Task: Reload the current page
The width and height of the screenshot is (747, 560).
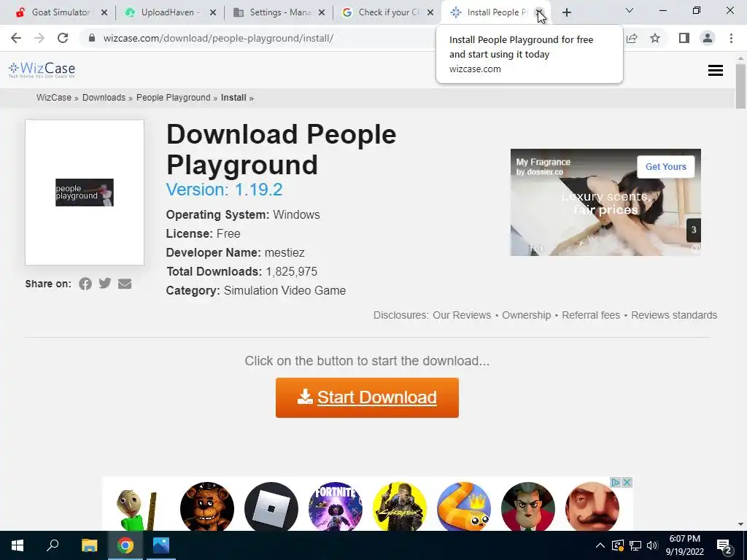Action: pos(63,38)
